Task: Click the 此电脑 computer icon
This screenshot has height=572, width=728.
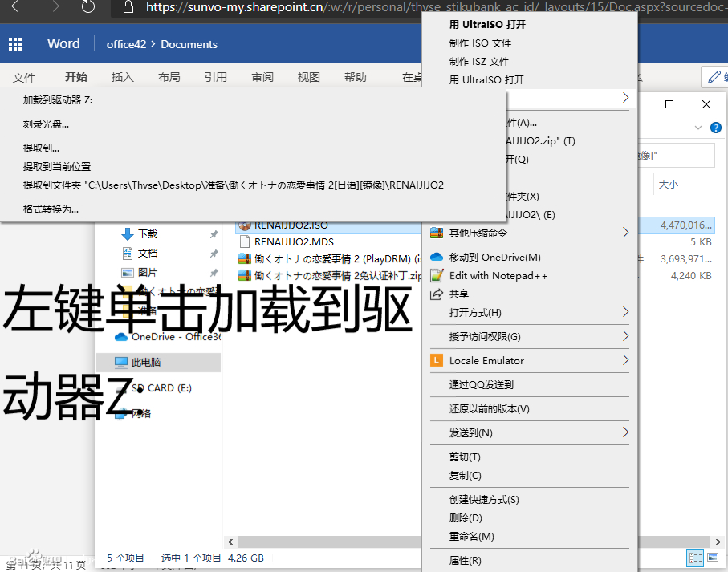Action: coord(120,363)
